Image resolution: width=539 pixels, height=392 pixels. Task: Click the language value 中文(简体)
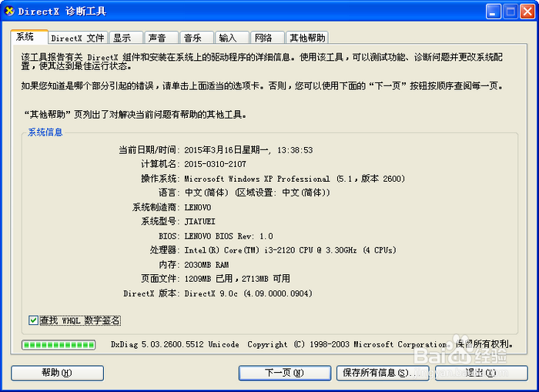point(257,193)
